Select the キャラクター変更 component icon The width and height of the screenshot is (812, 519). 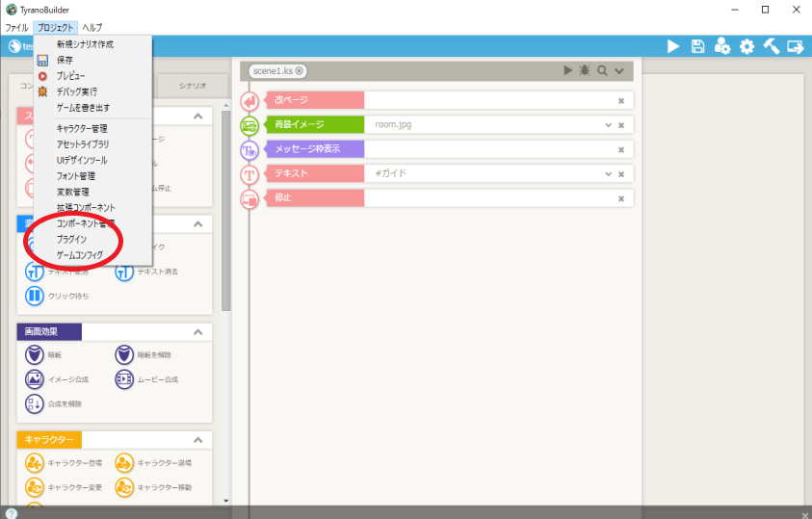coord(35,487)
